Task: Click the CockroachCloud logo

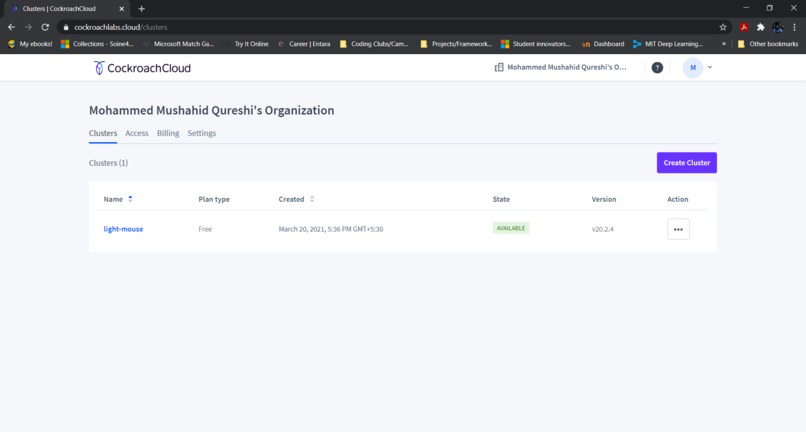Action: (x=142, y=68)
